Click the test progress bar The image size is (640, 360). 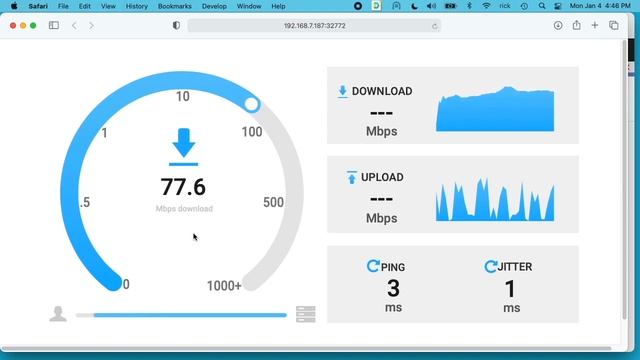click(x=181, y=315)
